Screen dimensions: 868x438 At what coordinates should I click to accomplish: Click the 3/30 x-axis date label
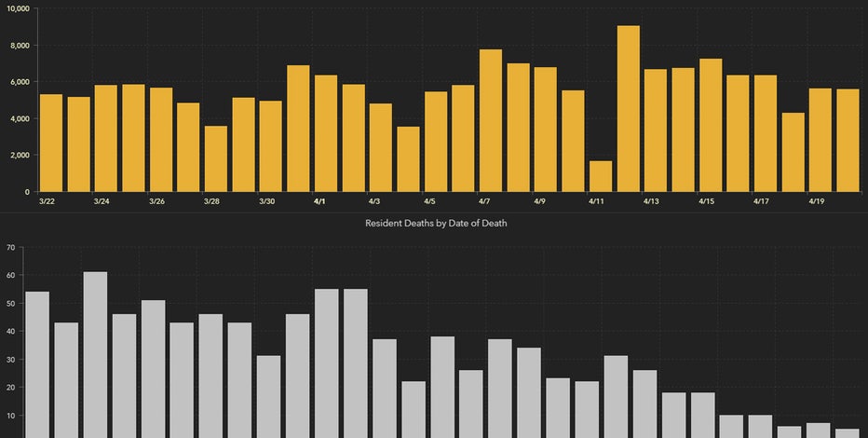(266, 201)
